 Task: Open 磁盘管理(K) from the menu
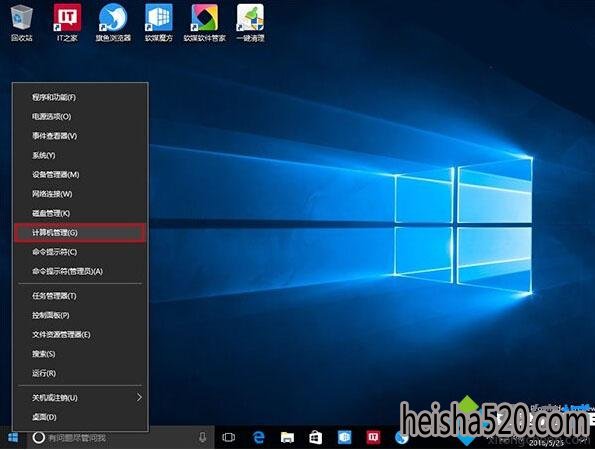(x=80, y=213)
